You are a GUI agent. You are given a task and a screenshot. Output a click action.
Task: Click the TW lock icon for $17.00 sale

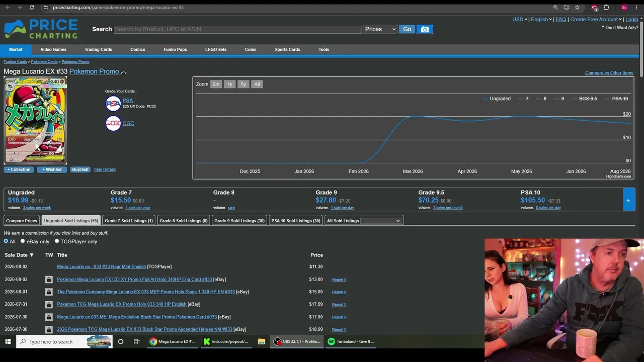click(49, 317)
